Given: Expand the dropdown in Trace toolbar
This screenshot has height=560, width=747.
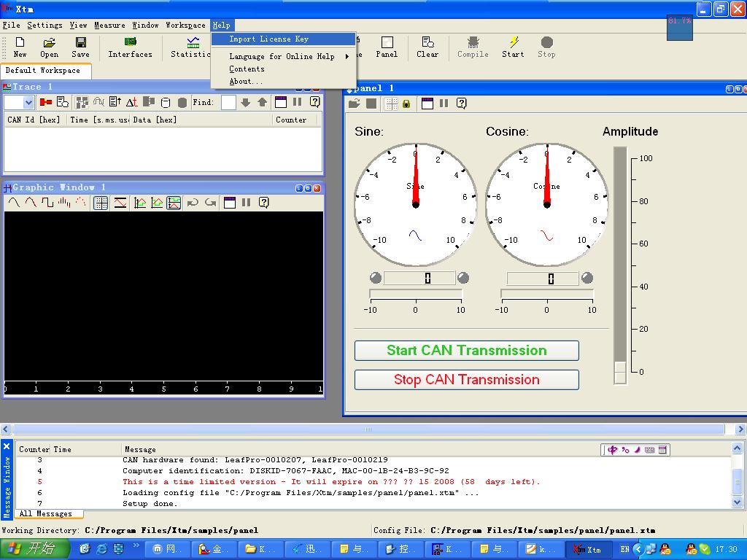Looking at the screenshot, I should (x=28, y=102).
